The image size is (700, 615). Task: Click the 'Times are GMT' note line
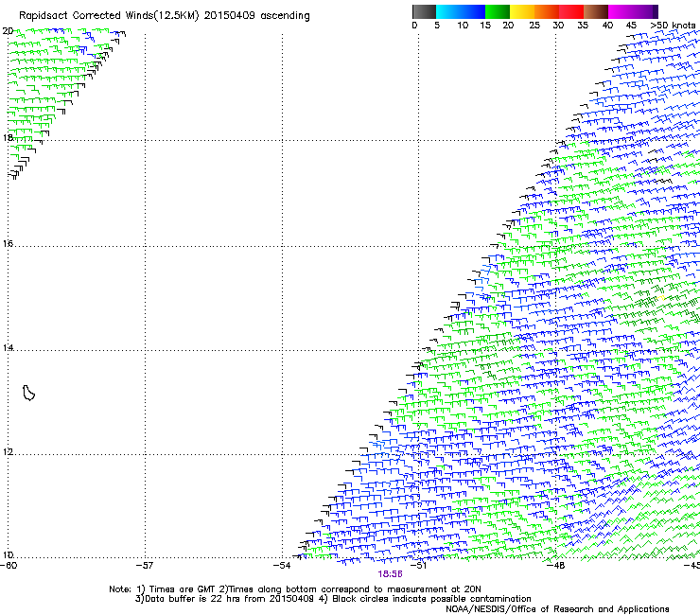point(295,589)
